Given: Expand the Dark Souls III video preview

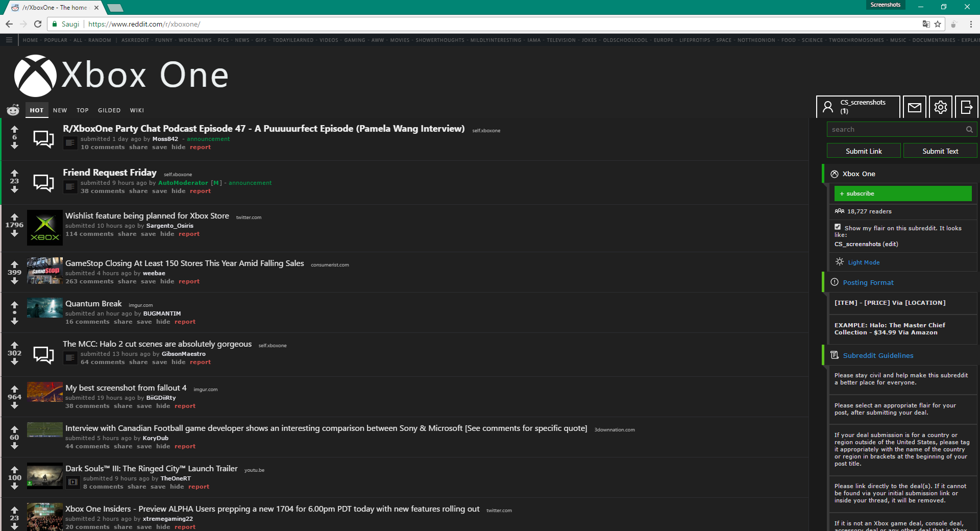Looking at the screenshot, I should [73, 482].
